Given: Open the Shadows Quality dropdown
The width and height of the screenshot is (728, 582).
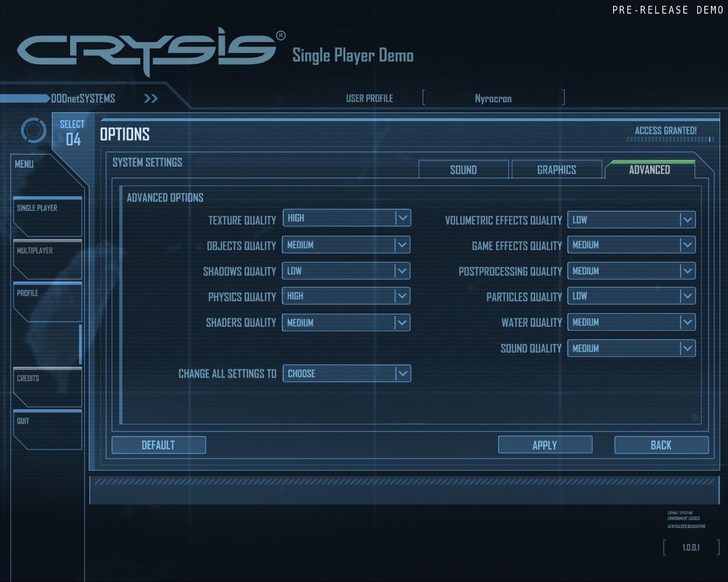Looking at the screenshot, I should tap(346, 271).
